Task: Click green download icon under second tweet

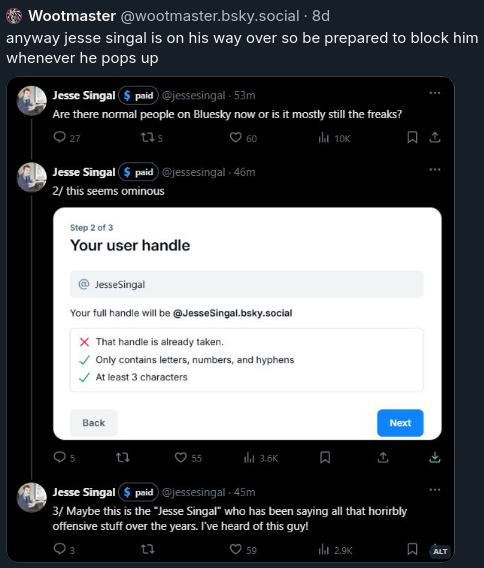Action: click(x=435, y=458)
